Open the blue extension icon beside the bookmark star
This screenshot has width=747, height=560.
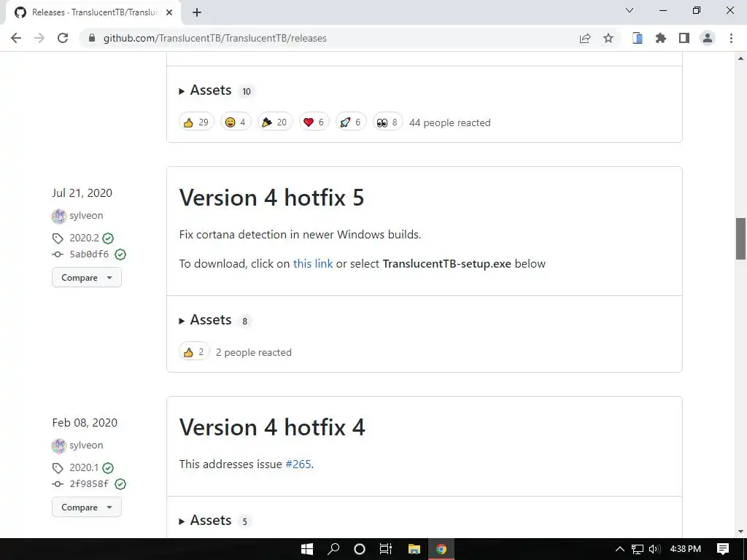pos(638,38)
